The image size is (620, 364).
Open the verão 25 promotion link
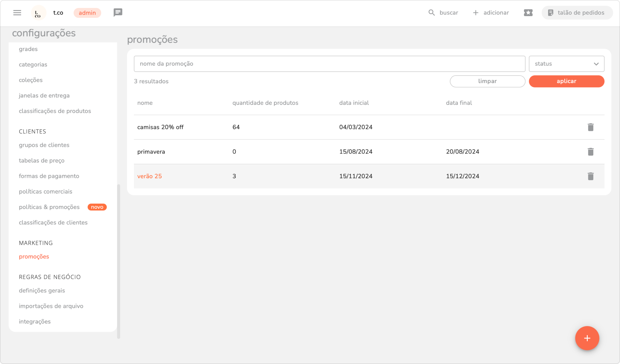click(x=149, y=176)
